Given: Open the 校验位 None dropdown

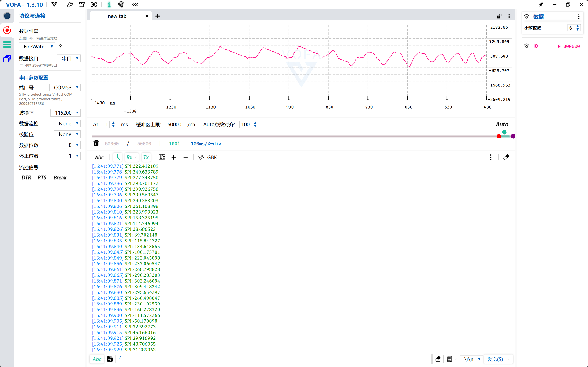Looking at the screenshot, I should tap(67, 134).
